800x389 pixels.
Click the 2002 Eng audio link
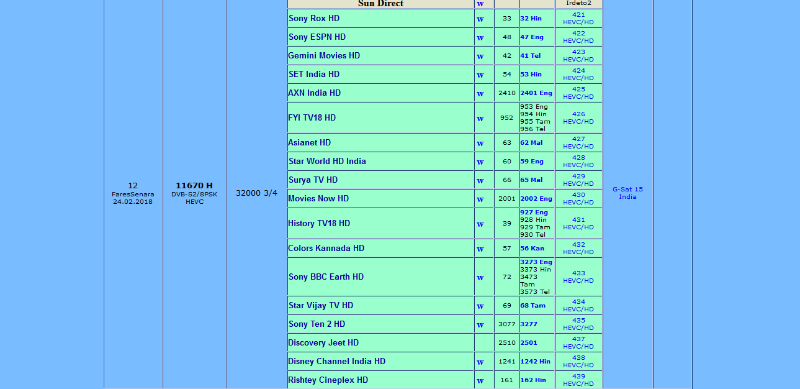click(536, 199)
